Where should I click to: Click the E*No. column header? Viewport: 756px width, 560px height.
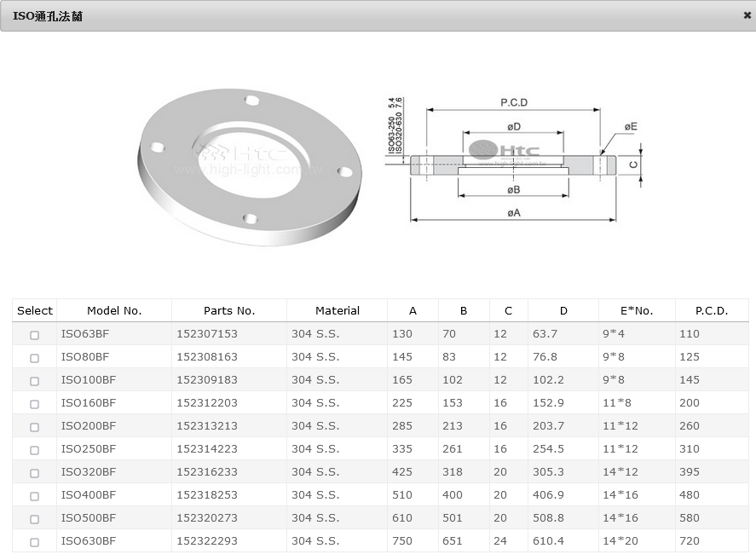click(637, 311)
